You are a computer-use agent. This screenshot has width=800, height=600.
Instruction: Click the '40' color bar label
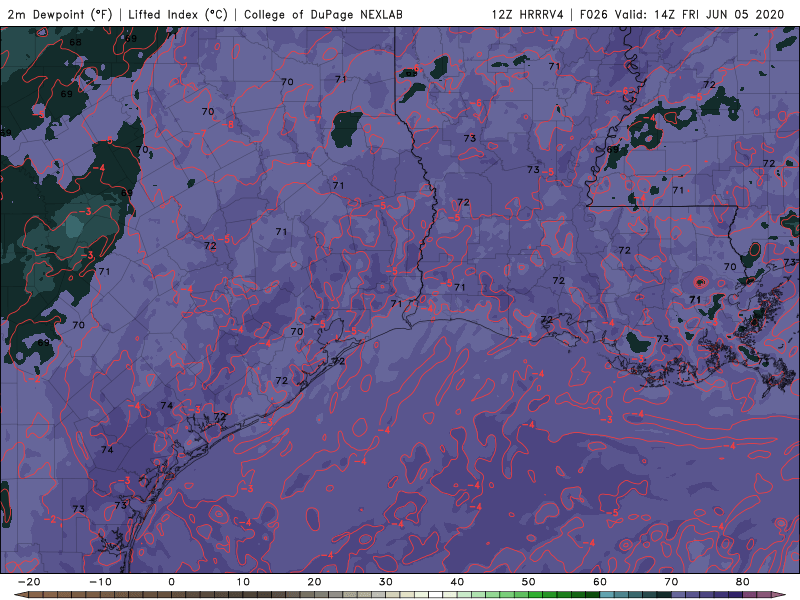pyautogui.click(x=457, y=582)
